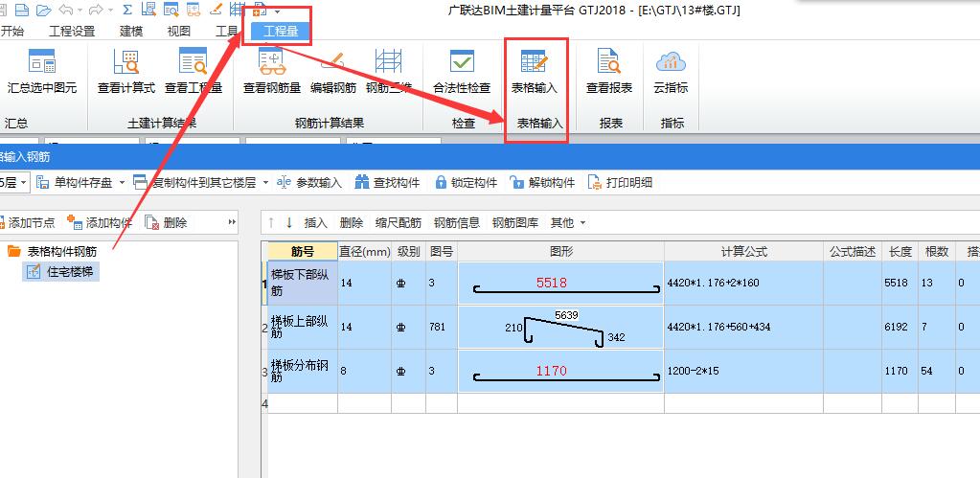Click the 梯板下部纵筋 cell
The width and height of the screenshot is (980, 478).
pos(303,283)
